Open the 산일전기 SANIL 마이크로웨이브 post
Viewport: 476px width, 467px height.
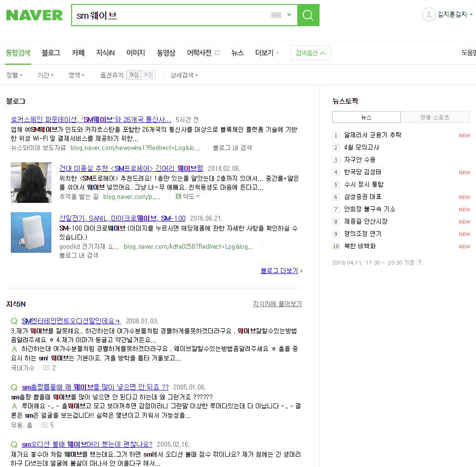[x=122, y=218]
